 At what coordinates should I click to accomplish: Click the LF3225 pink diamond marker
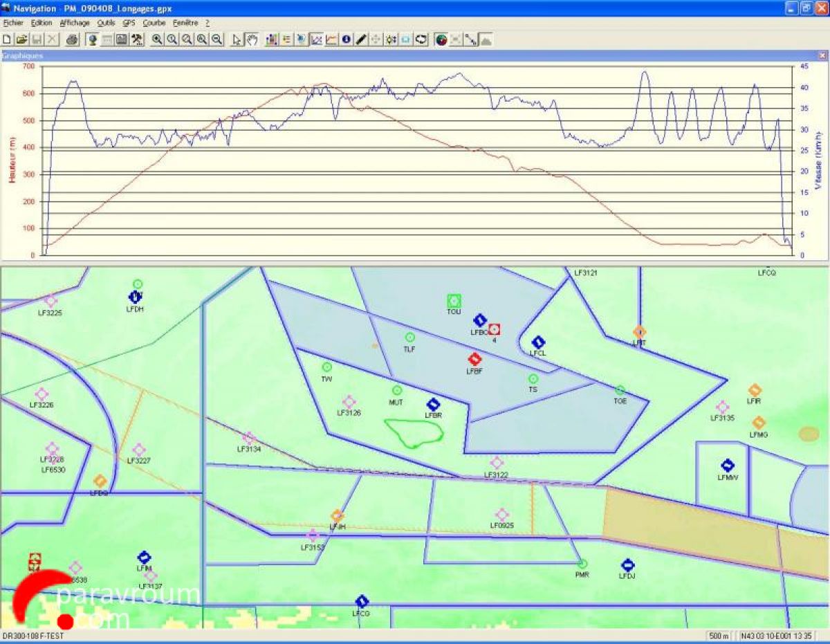pyautogui.click(x=50, y=301)
